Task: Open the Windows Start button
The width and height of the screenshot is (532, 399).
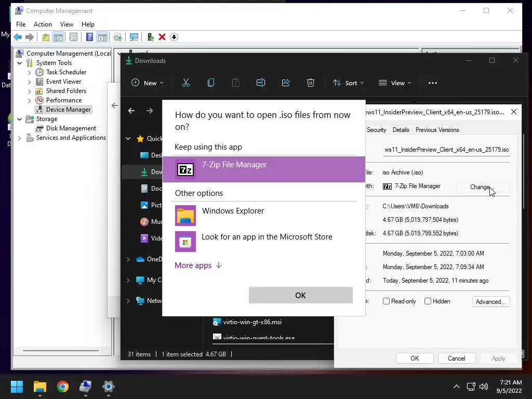Action: [x=17, y=387]
